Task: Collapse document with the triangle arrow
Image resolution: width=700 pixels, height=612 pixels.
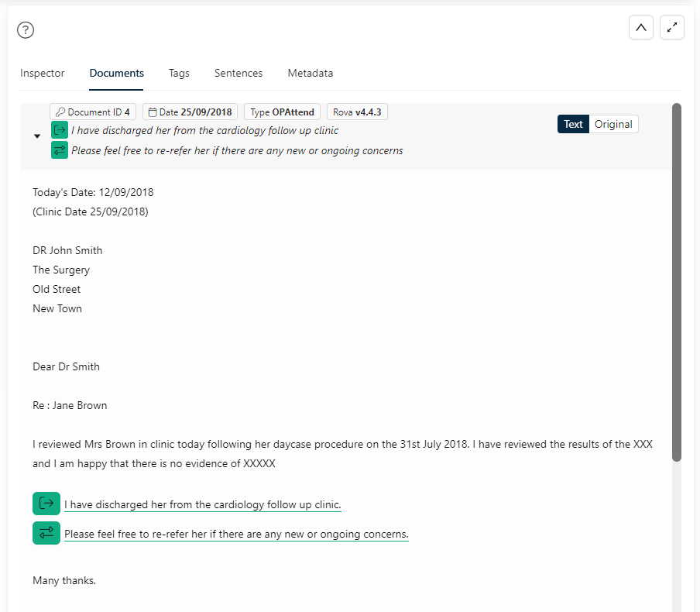Action: tap(37, 136)
